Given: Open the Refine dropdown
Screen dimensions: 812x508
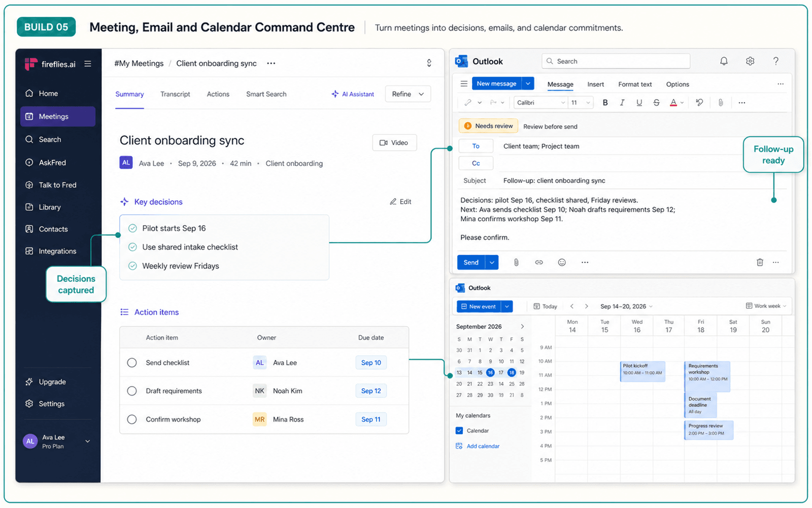Looking at the screenshot, I should point(408,94).
